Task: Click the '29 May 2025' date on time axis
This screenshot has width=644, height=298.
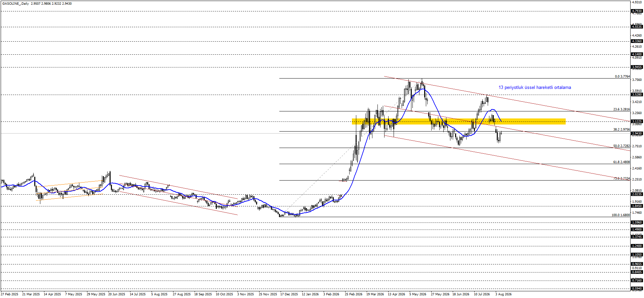Action: pyautogui.click(x=96, y=294)
